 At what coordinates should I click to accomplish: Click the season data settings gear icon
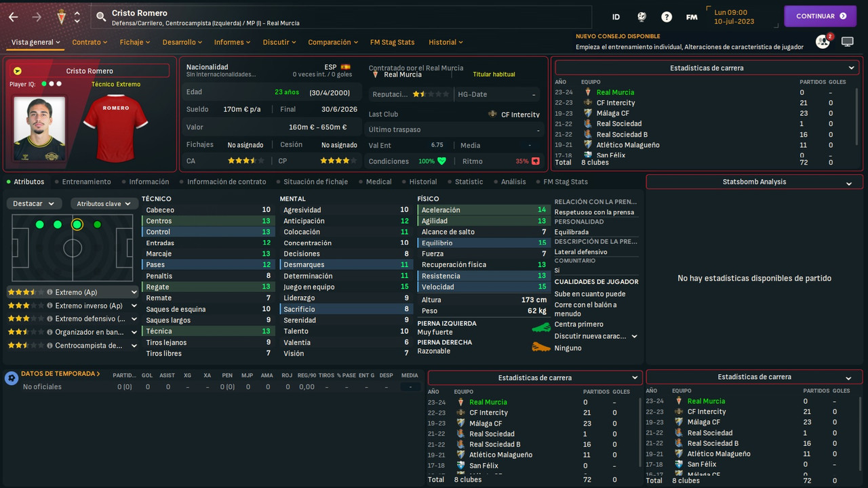tap(11, 378)
